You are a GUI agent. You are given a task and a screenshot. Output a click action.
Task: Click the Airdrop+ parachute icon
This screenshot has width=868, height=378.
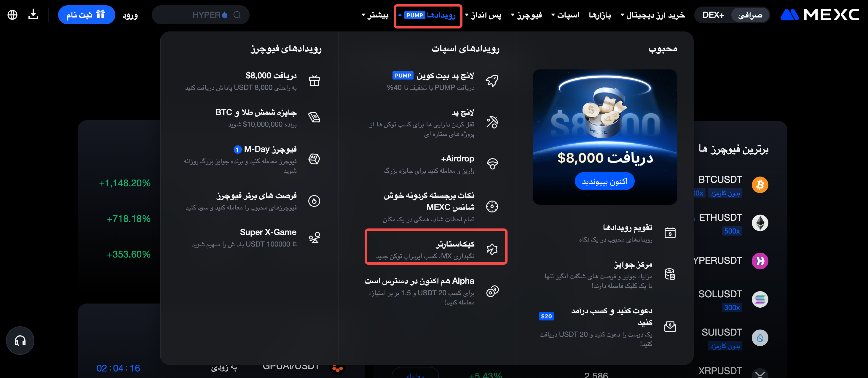[x=492, y=164]
